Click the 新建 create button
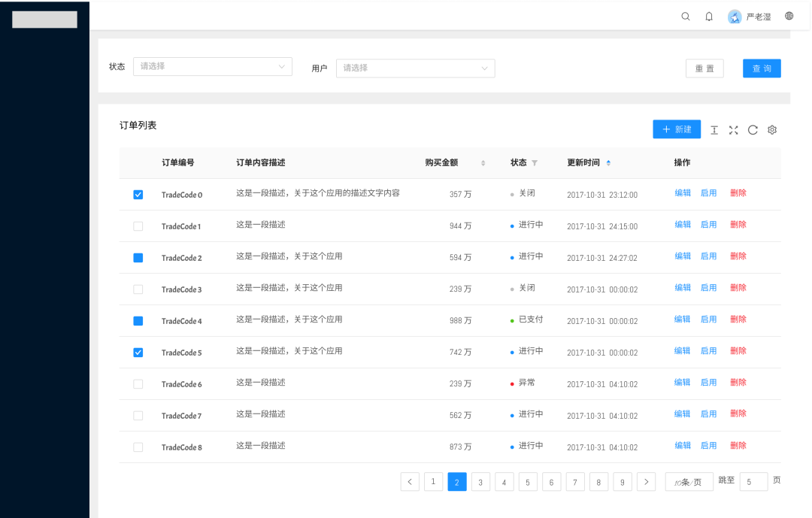This screenshot has width=812, height=518. coord(676,129)
